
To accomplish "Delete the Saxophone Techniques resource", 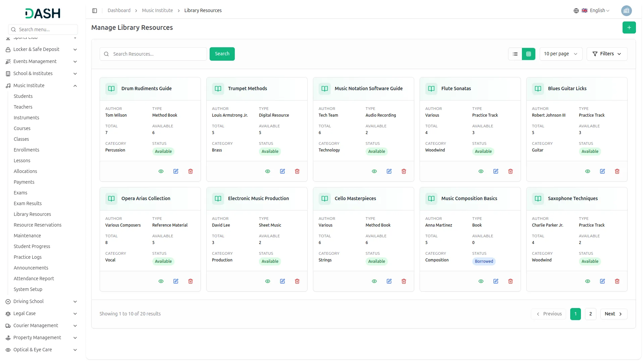I will (617, 281).
